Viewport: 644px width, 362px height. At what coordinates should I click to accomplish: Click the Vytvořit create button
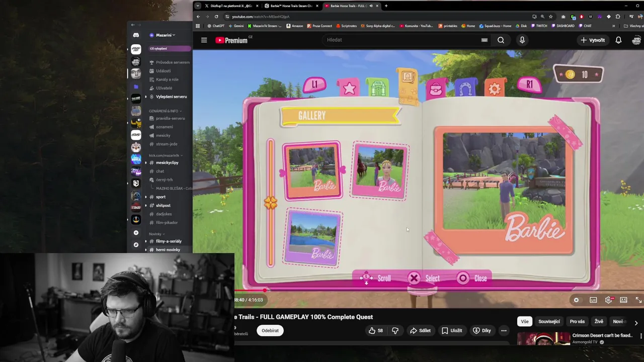pyautogui.click(x=593, y=40)
